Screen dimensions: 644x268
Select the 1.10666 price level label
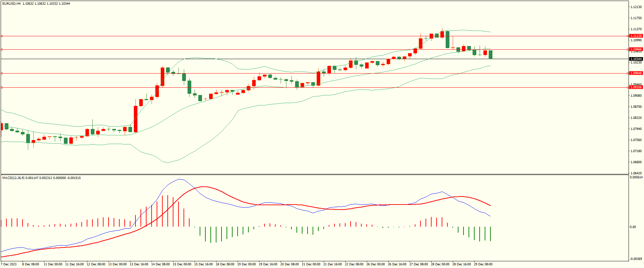coord(636,49)
